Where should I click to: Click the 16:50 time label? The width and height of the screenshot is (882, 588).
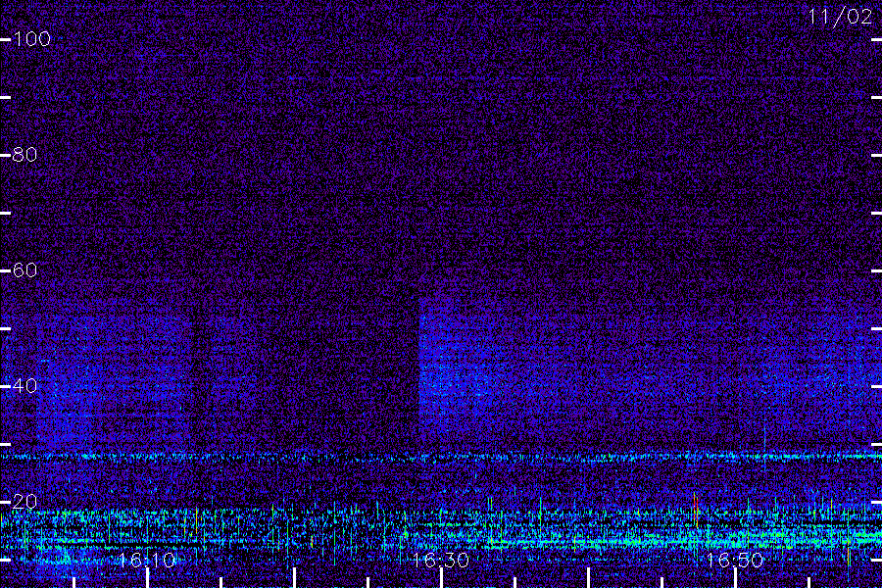735,560
